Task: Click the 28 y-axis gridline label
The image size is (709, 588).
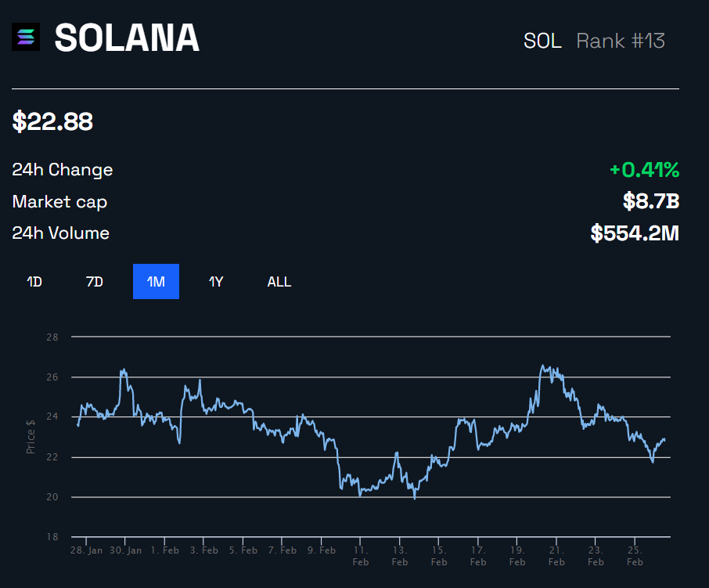Action: (x=53, y=337)
